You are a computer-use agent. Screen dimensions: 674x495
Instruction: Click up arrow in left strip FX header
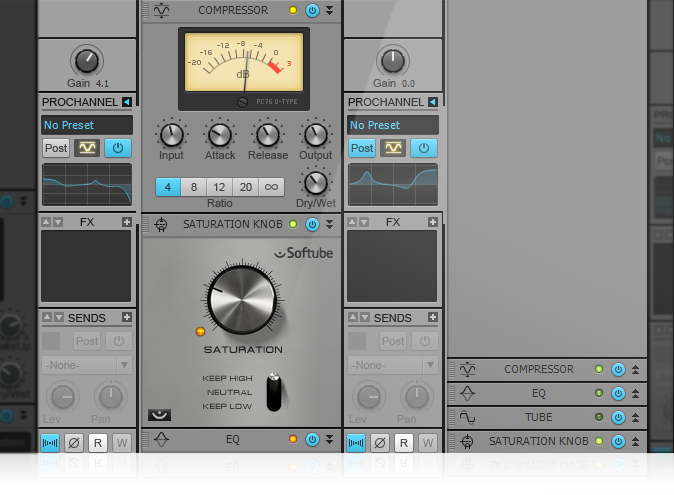[46, 222]
